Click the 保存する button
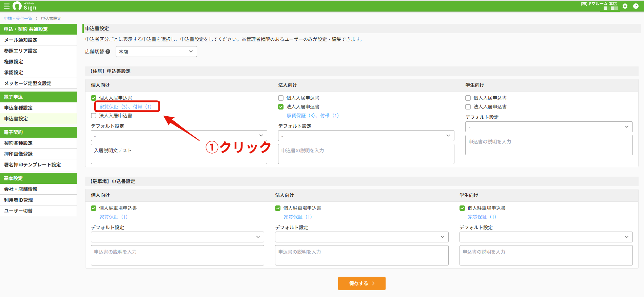The height and width of the screenshot is (297, 644). coord(362,283)
